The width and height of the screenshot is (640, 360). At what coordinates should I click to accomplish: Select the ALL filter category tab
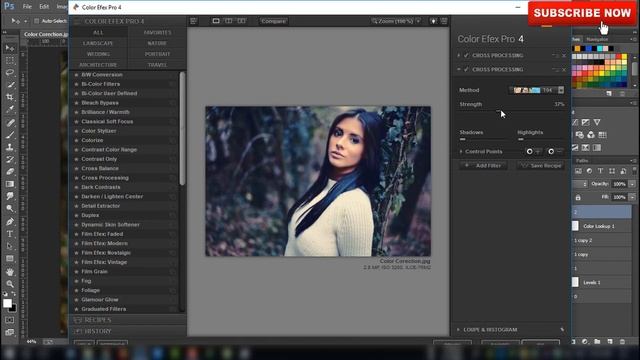point(98,33)
